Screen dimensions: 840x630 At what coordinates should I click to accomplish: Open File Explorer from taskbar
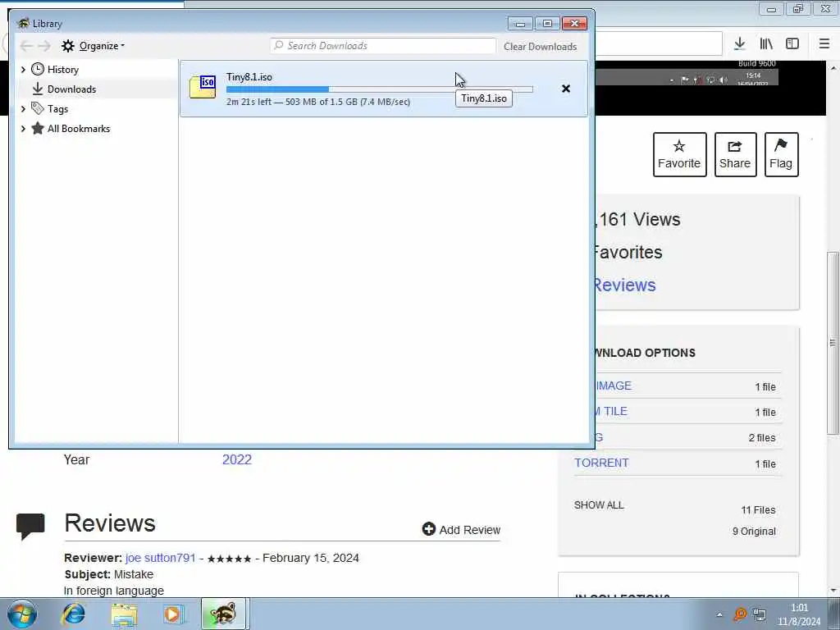(125, 614)
